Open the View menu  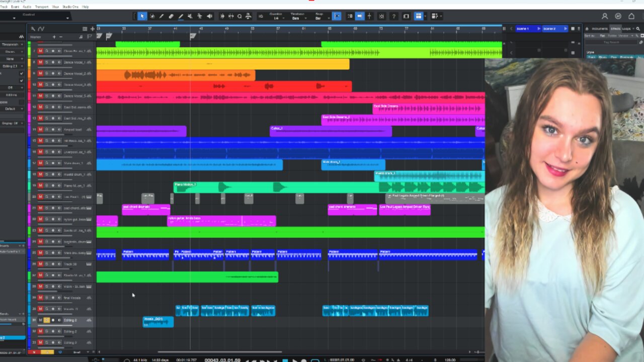tap(55, 7)
